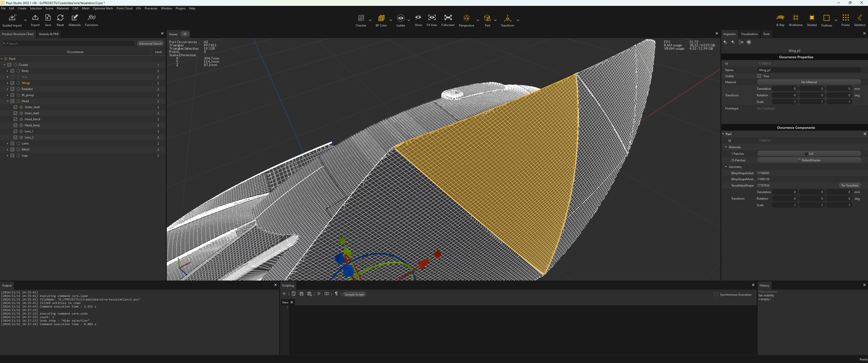
Task: Collapse the Head tree node
Action: (x=7, y=101)
